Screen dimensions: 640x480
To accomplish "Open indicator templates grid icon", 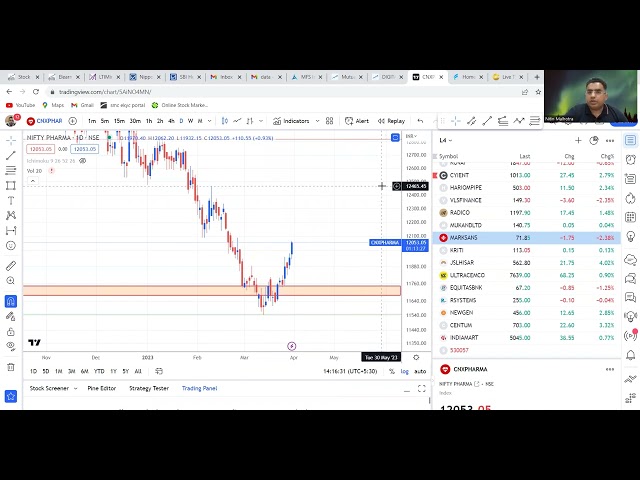I will tap(329, 121).
